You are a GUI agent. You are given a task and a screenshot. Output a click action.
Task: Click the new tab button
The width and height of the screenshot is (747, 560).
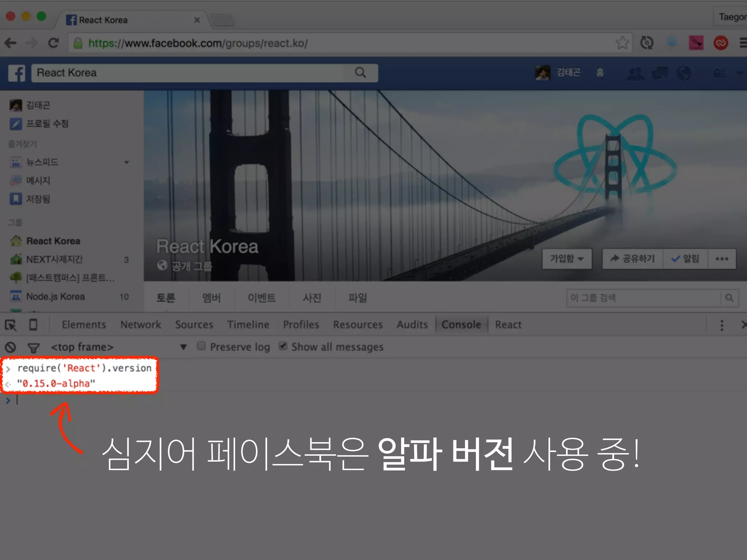coord(223,20)
